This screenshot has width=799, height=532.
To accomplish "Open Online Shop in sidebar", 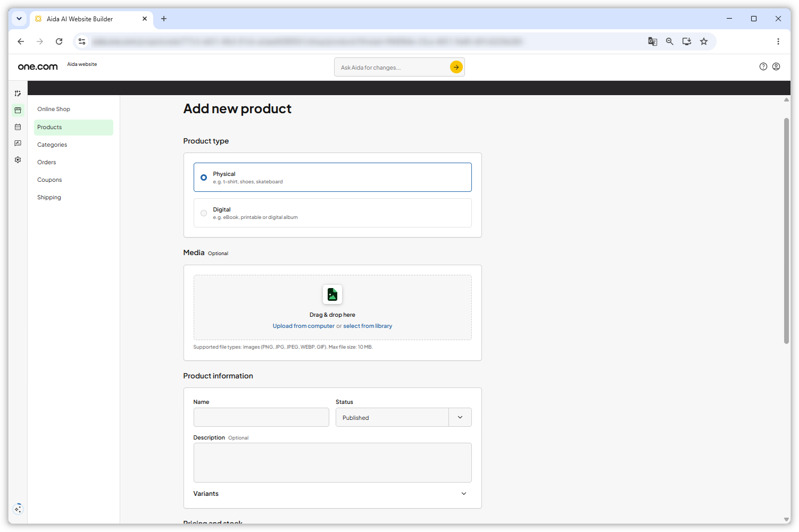I will 54,109.
